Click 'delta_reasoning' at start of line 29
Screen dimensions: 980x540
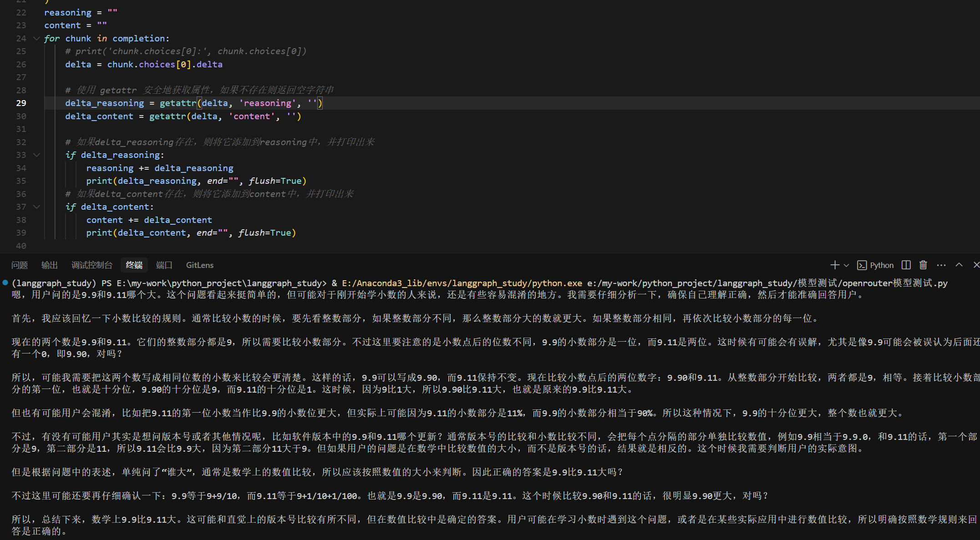(x=104, y=103)
